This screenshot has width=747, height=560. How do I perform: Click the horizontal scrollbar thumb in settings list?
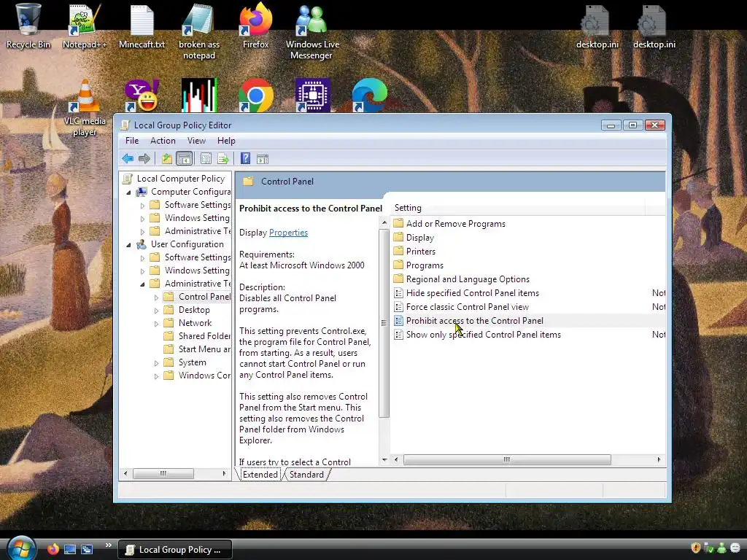507,459
